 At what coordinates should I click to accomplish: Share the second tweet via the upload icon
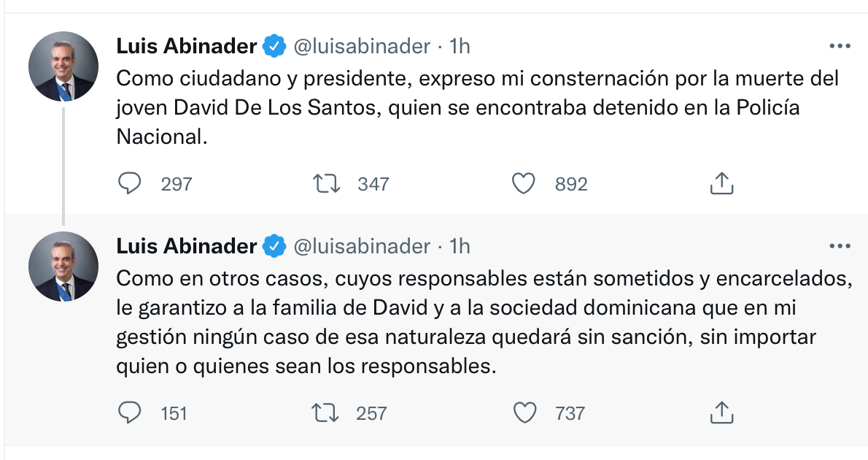[x=721, y=413]
